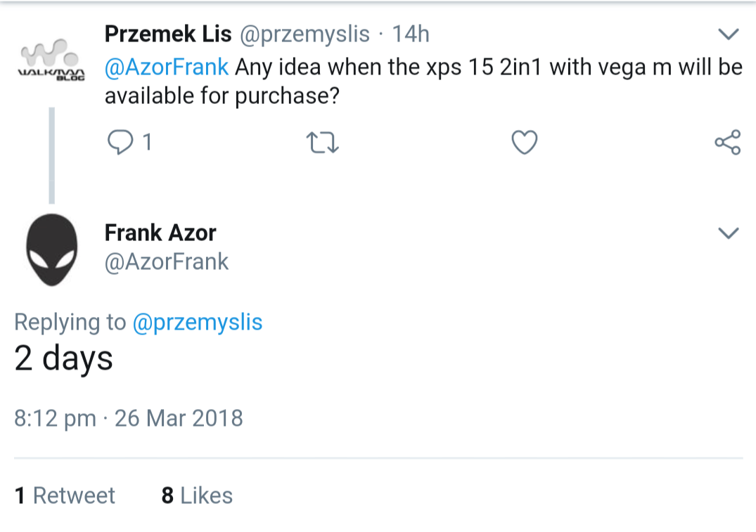Viewport: 756px width, 532px height.
Task: Click the @przemyslis handle beside the author name
Action: (306, 33)
